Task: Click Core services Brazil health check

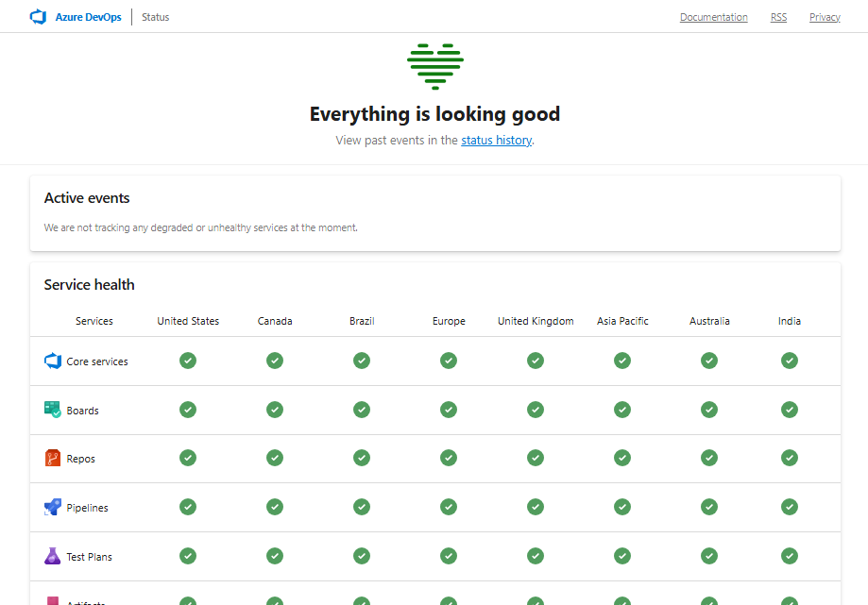Action: coord(362,361)
